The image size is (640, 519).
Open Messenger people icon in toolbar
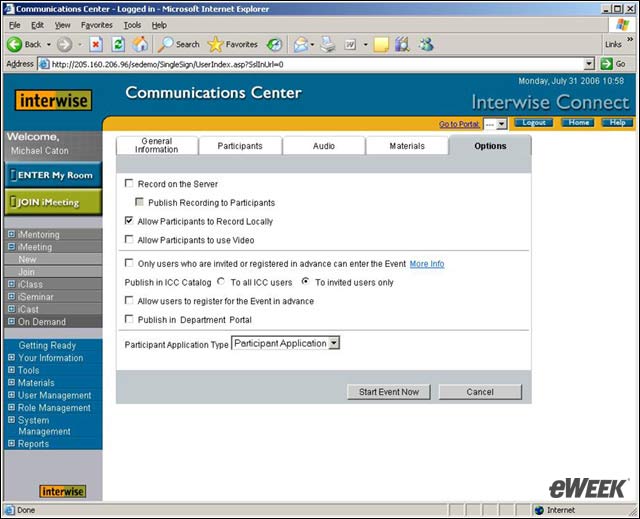[x=426, y=44]
